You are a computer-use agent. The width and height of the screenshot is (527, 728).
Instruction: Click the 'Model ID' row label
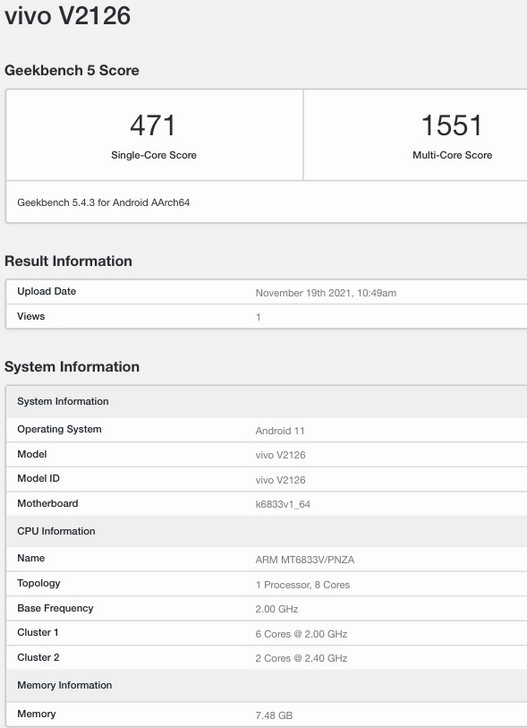pyautogui.click(x=38, y=478)
